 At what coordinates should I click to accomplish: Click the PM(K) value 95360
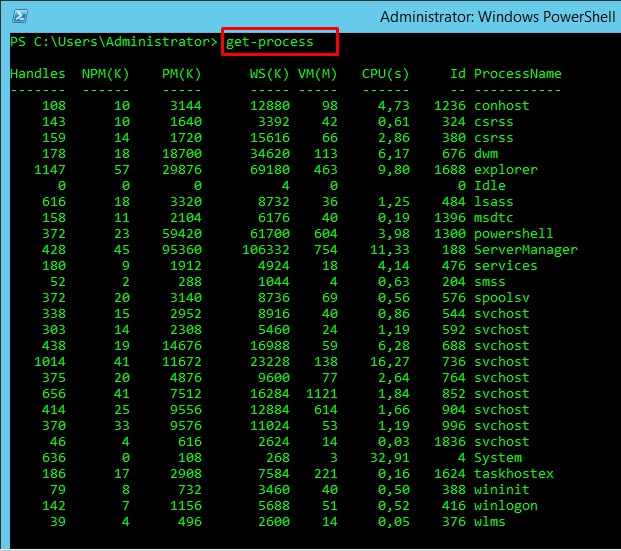[x=182, y=250]
